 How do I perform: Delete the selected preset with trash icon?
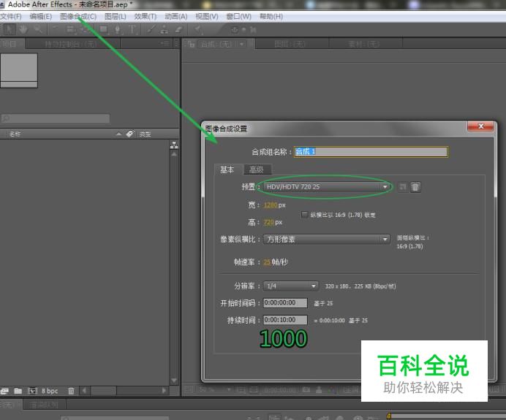(x=415, y=187)
